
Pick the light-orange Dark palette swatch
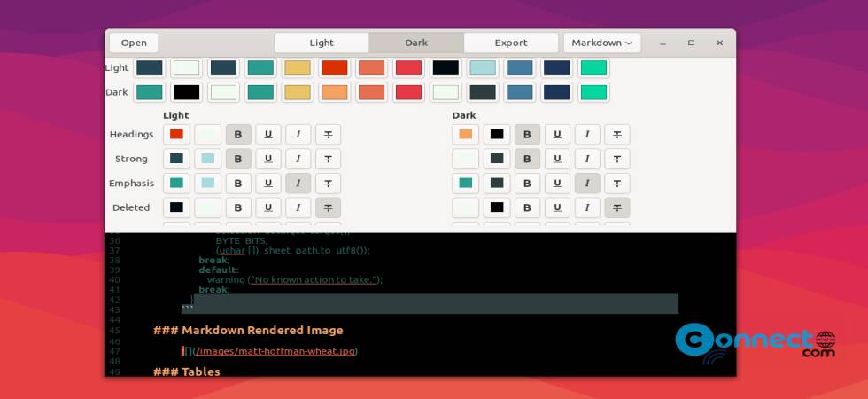335,92
